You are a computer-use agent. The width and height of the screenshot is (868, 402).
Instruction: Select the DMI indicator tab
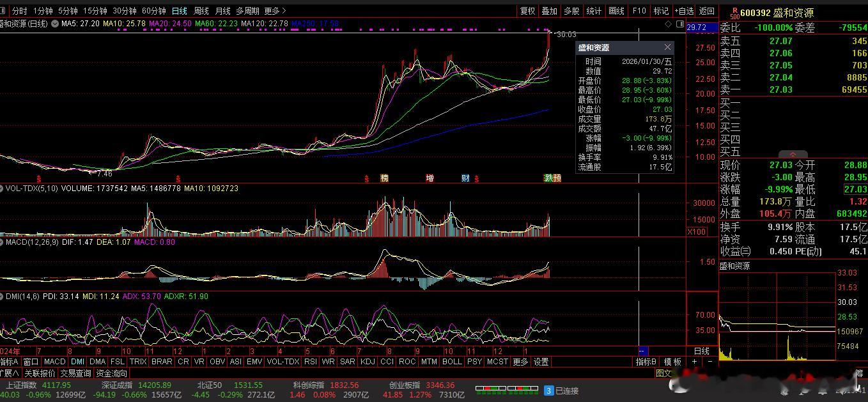(x=77, y=362)
